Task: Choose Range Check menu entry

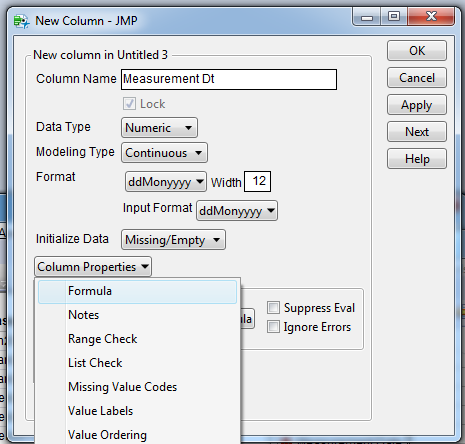Action: point(137,339)
